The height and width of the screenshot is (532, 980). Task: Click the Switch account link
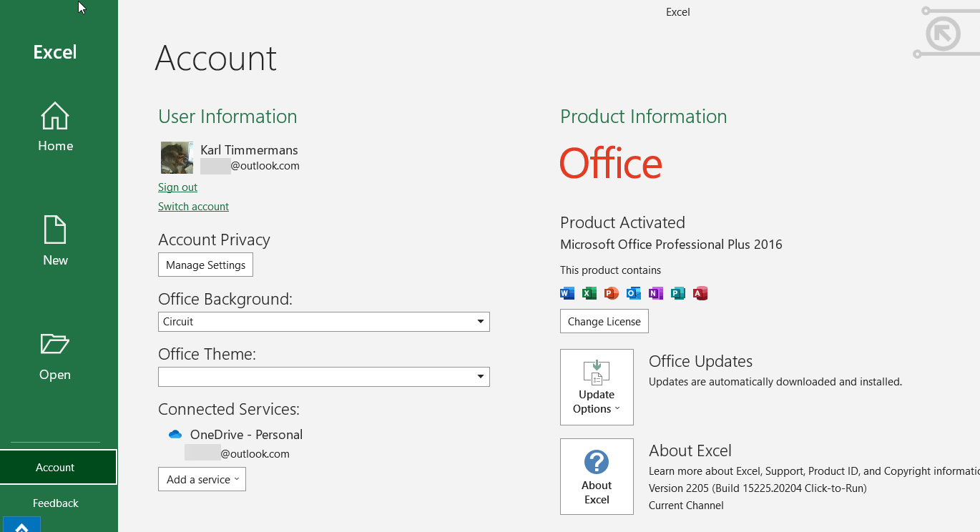click(x=193, y=207)
